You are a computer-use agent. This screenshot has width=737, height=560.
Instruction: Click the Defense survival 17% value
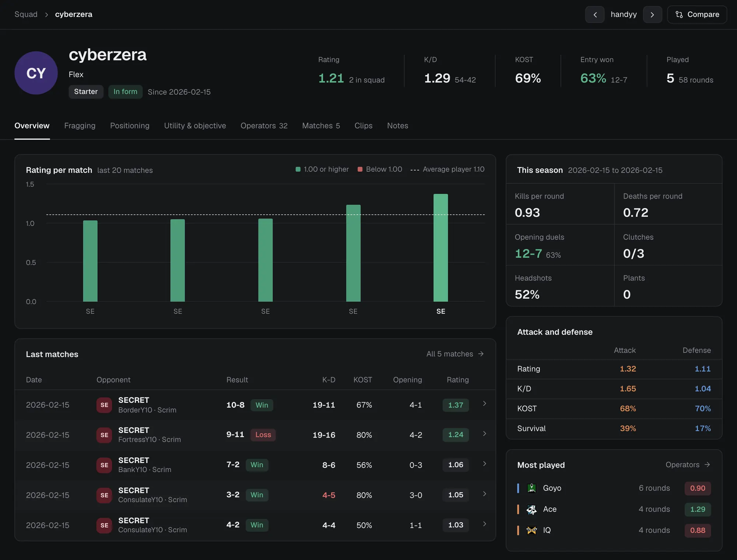(x=703, y=428)
